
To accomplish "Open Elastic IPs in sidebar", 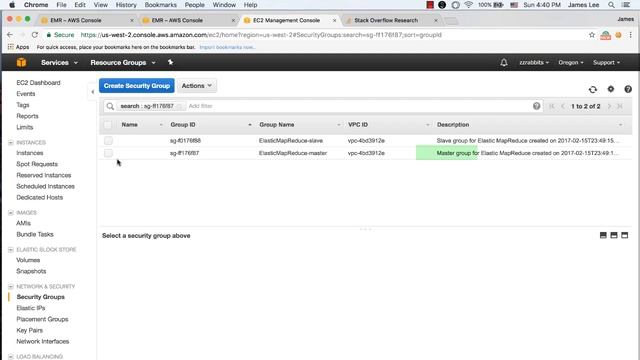I will [x=31, y=308].
